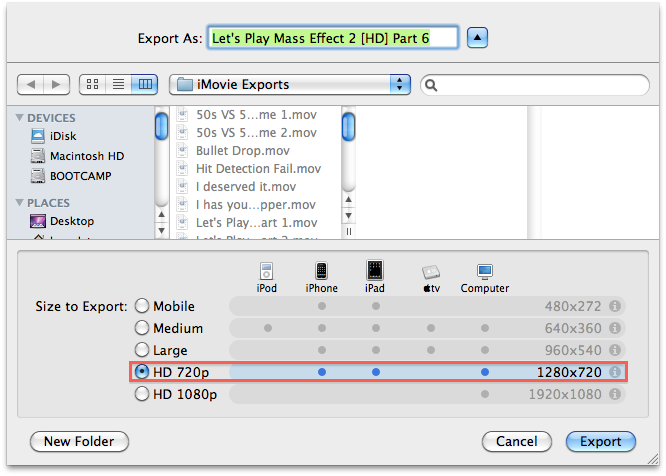Click the Export button
The height and width of the screenshot is (476, 666).
[601, 442]
